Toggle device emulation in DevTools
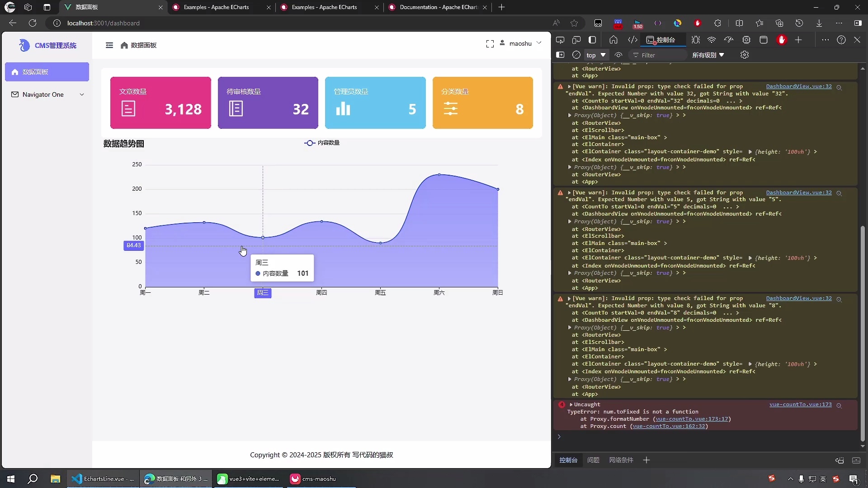The width and height of the screenshot is (868, 488). pos(576,40)
